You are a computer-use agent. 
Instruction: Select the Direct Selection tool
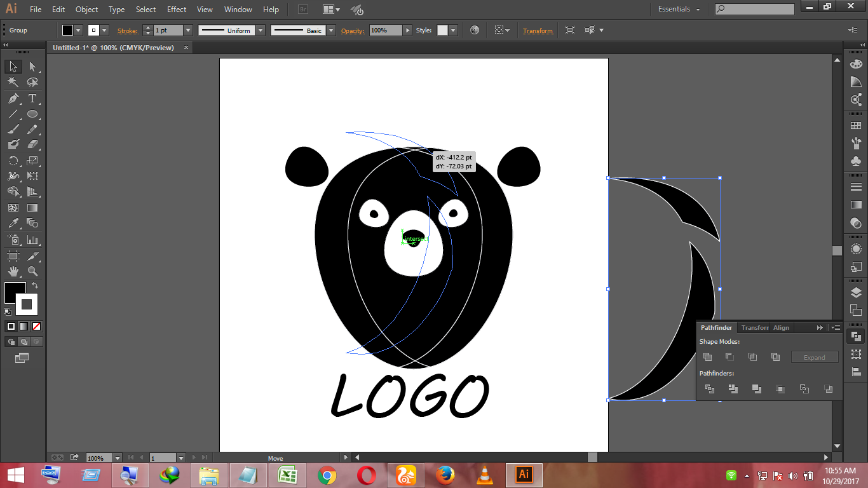[32, 67]
